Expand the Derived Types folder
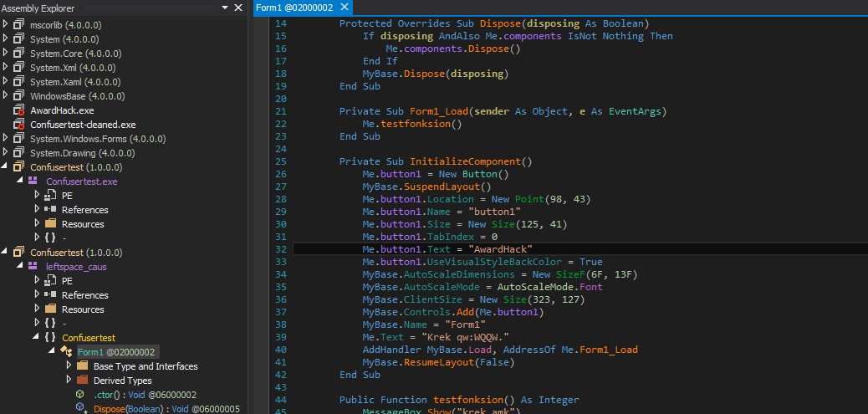 69,381
